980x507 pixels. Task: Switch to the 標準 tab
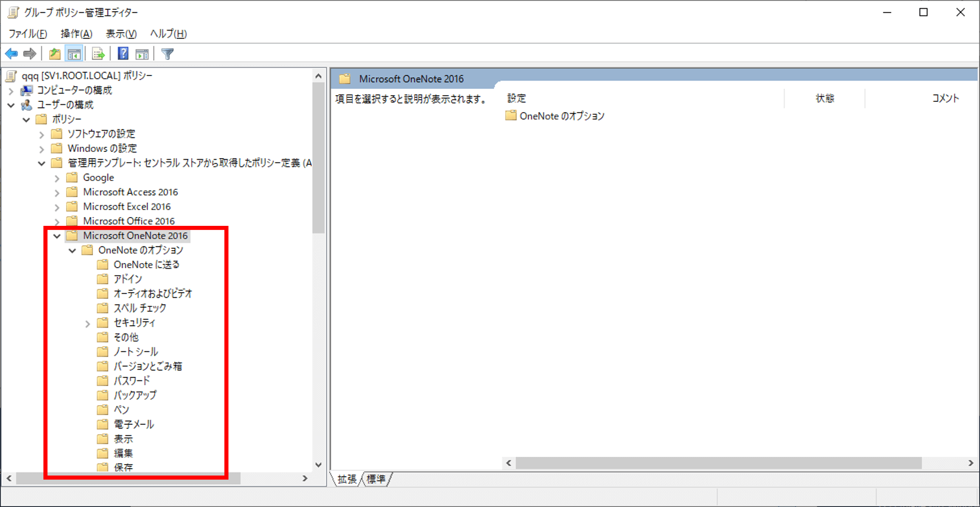pos(376,479)
